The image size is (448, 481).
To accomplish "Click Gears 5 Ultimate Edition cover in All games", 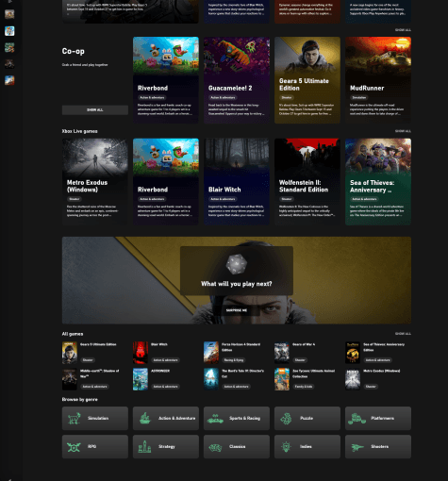I will tap(70, 353).
